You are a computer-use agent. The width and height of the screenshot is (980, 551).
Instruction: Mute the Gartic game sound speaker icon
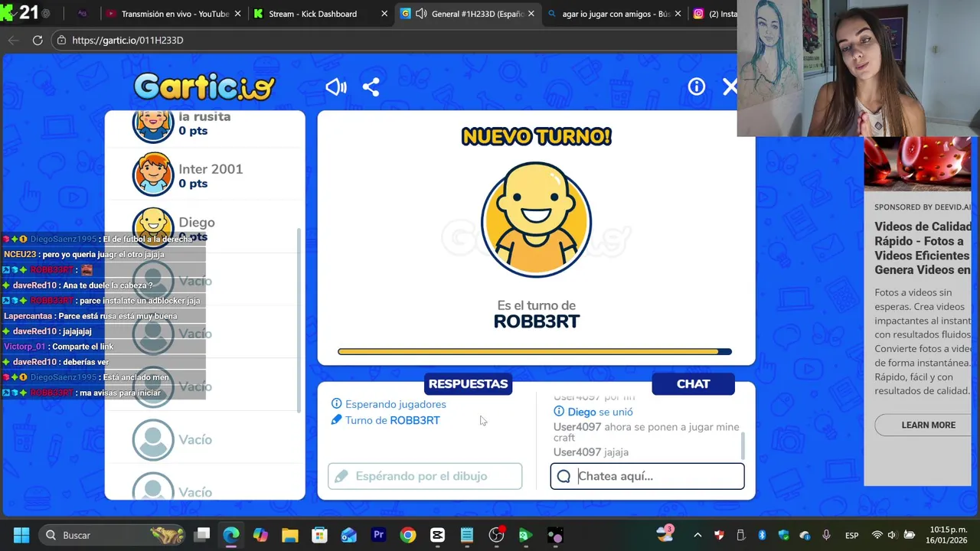(x=336, y=87)
